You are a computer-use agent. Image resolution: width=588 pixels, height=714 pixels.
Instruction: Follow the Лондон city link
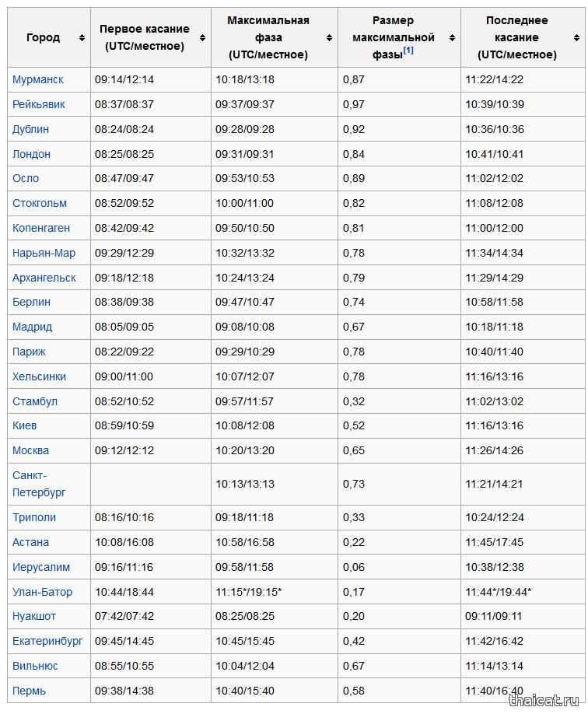tap(31, 154)
